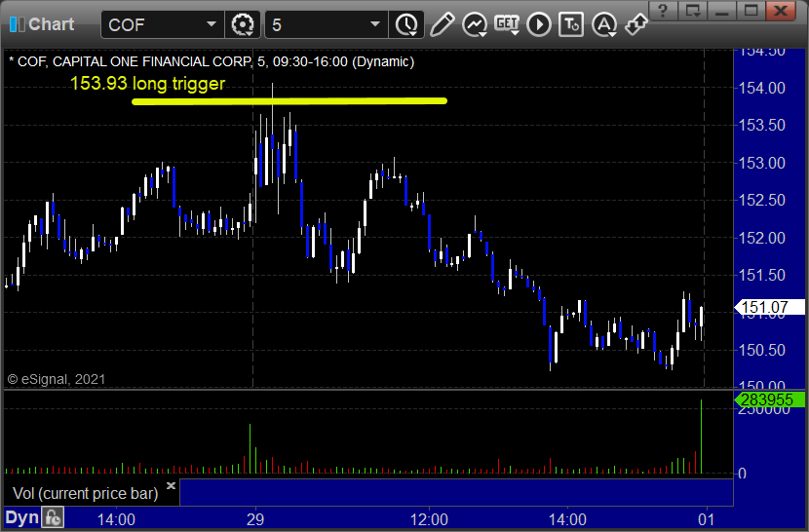Viewport: 809px width, 532px height.
Task: Click the pop-out window menu button
Action: pyautogui.click(x=692, y=11)
